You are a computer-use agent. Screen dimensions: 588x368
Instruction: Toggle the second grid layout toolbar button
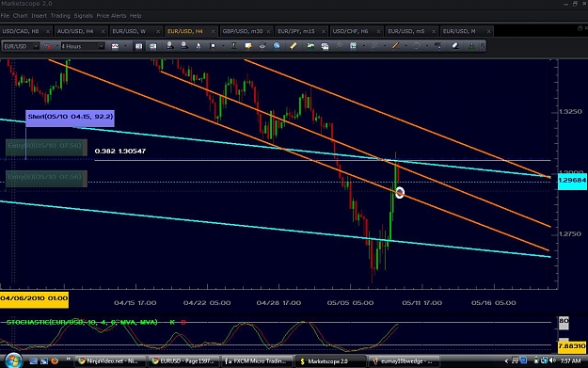click(x=153, y=46)
